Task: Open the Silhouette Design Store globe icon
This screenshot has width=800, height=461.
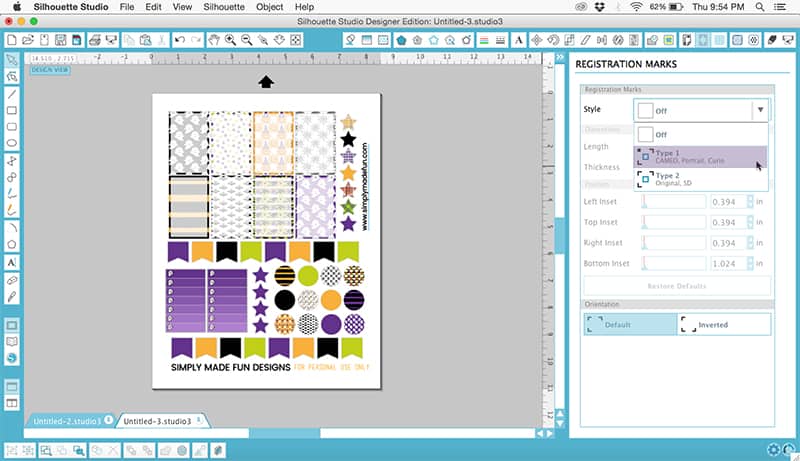Action: tap(11, 358)
